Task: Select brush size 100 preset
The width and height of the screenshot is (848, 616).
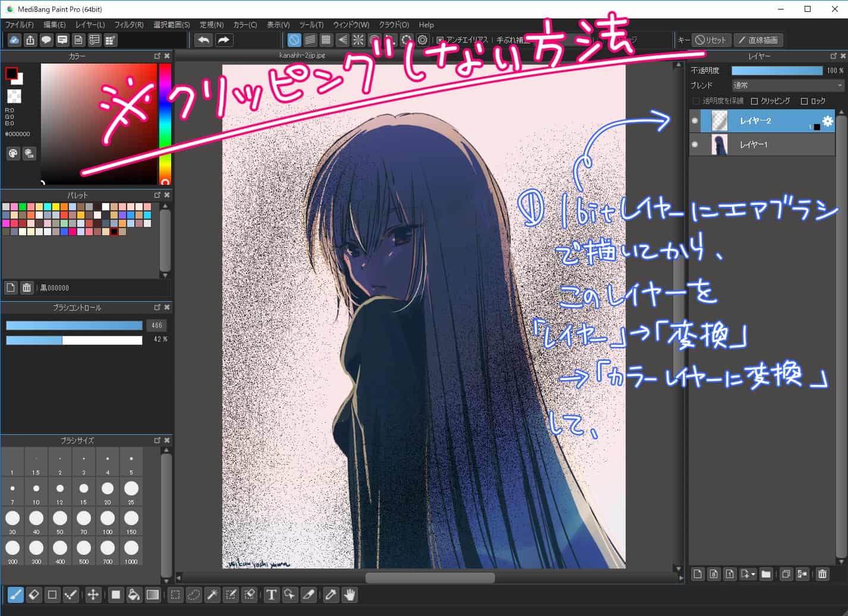Action: coord(108,521)
